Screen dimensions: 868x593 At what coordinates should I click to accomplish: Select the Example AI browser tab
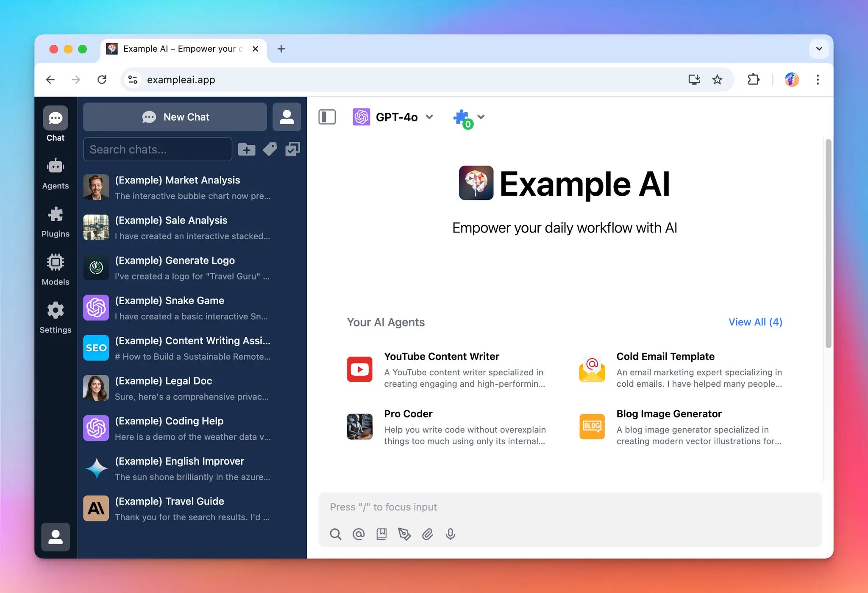[x=183, y=49]
